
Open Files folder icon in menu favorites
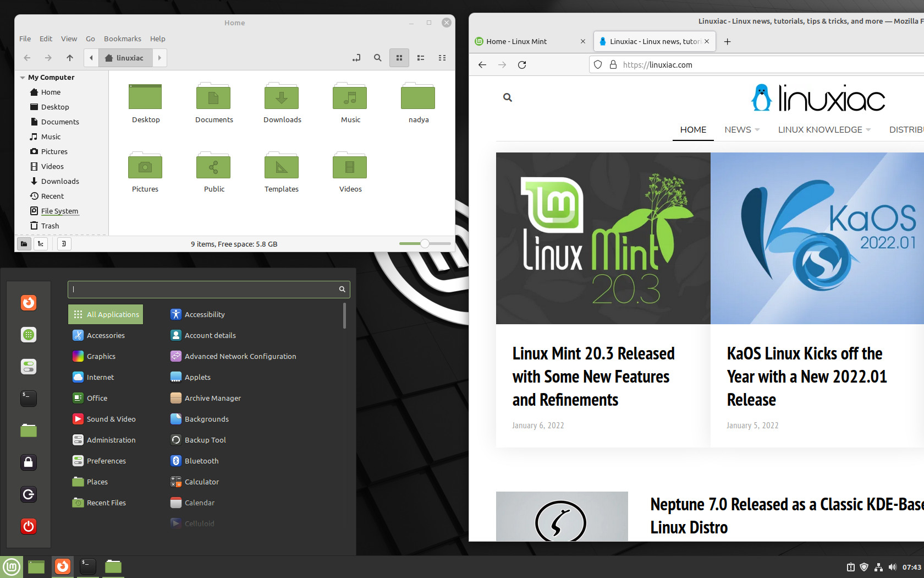(29, 430)
